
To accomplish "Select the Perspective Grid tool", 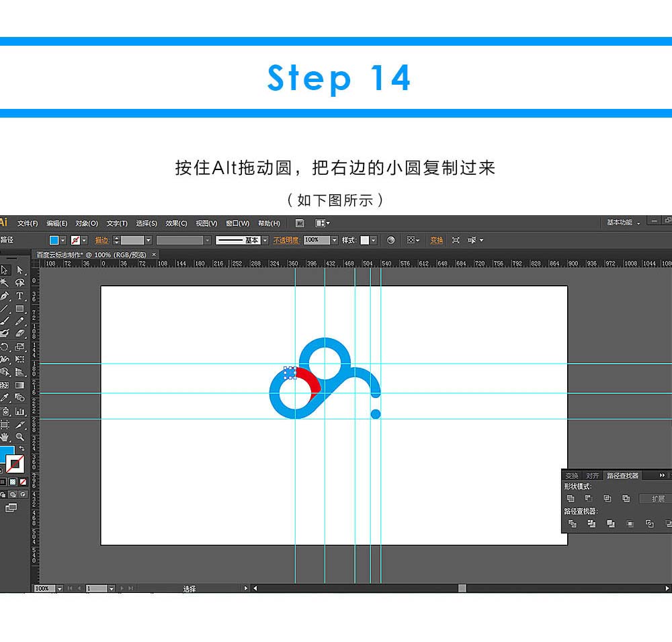I will [x=19, y=372].
